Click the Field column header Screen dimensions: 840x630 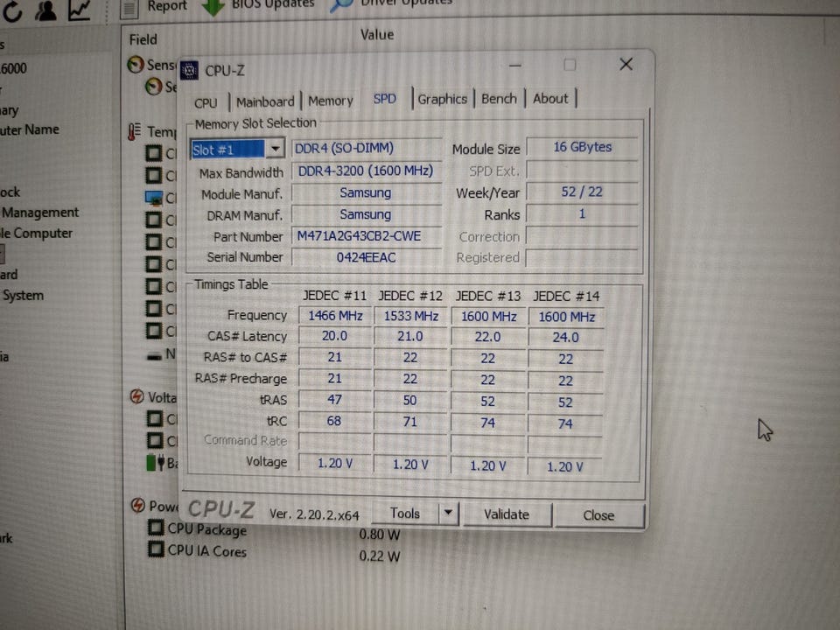point(143,39)
